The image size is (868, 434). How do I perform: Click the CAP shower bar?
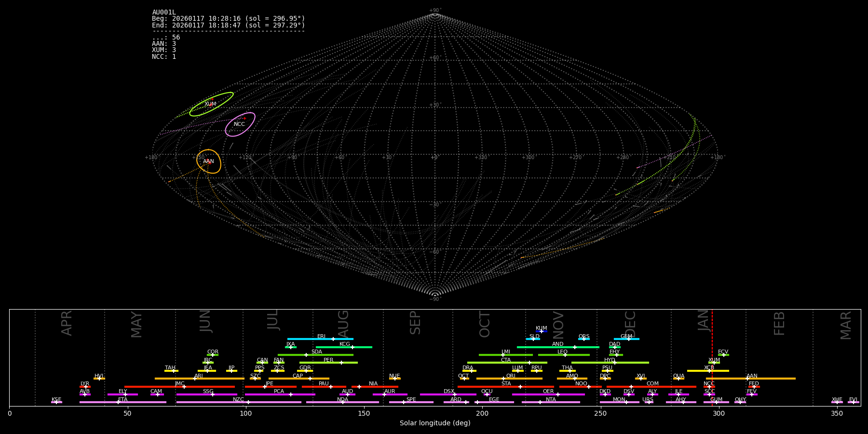click(299, 379)
